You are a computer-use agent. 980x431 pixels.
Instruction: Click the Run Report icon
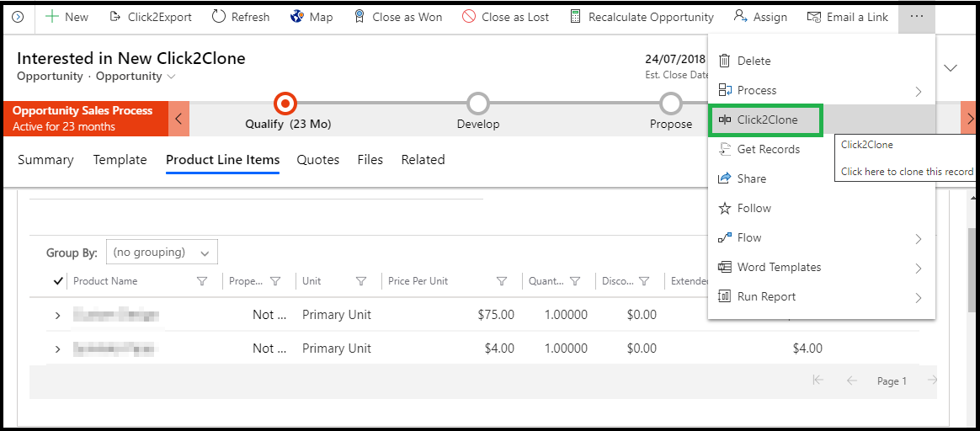[724, 296]
